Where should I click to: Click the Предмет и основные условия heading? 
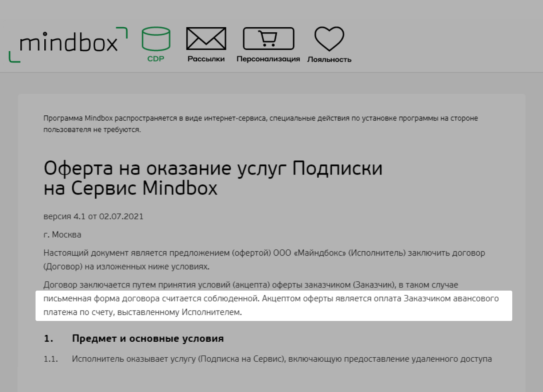[x=148, y=339]
